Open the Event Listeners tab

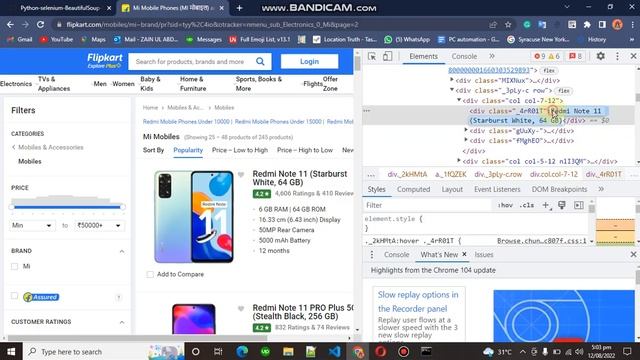497,189
